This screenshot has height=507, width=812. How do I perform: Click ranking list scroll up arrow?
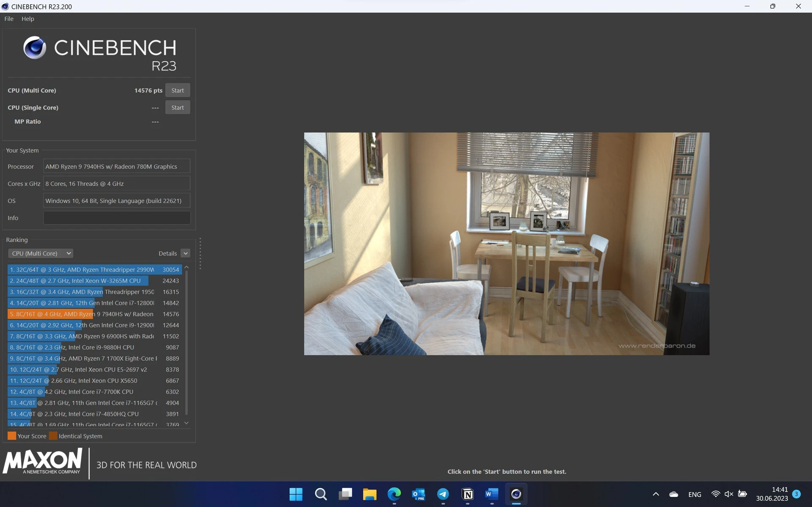(x=187, y=268)
